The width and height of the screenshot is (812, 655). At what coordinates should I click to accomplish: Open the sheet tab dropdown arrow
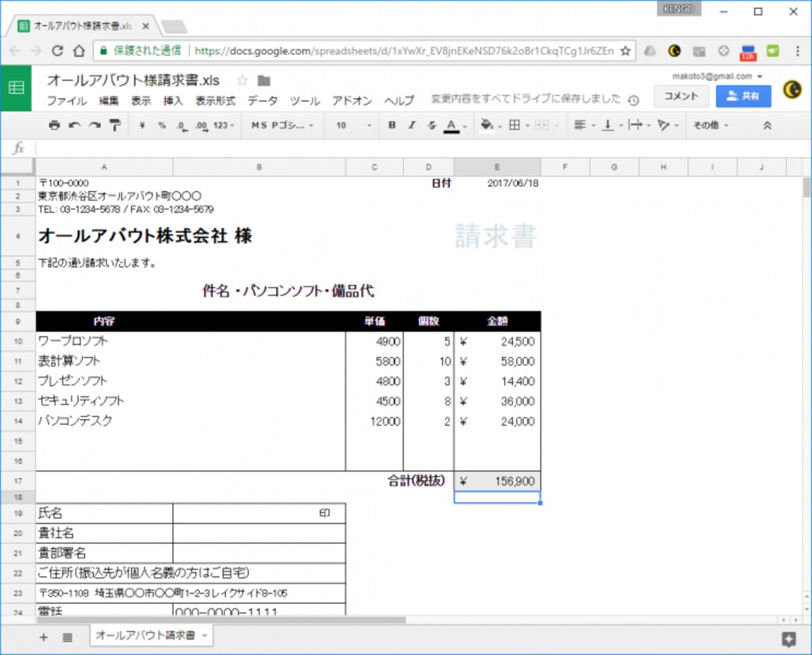204,637
